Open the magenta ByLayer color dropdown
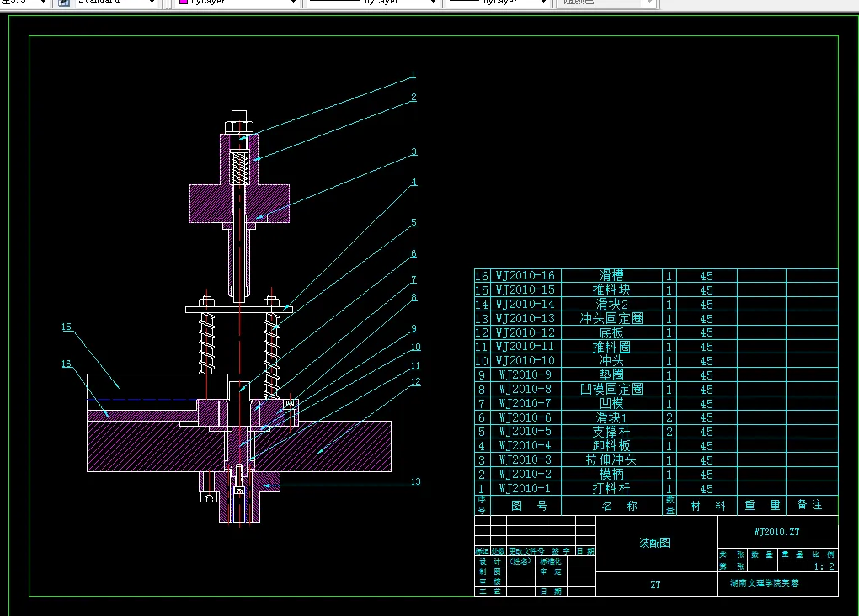The width and height of the screenshot is (859, 616). coord(237,3)
